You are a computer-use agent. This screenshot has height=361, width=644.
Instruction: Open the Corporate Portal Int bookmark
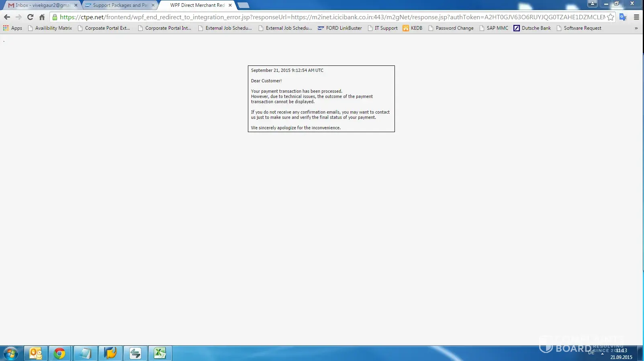(x=164, y=28)
